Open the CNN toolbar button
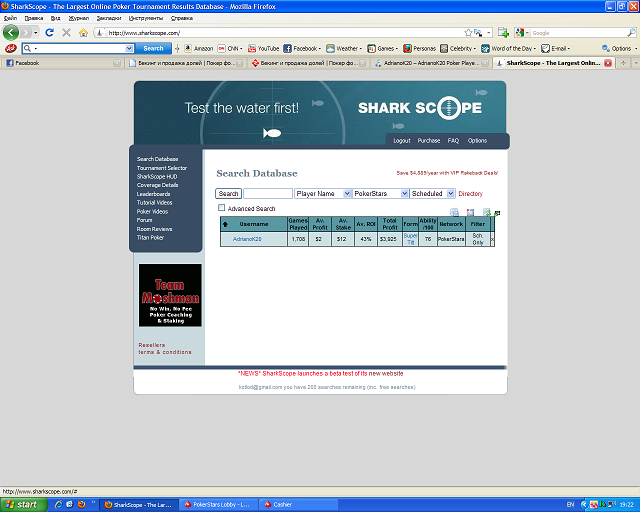Image resolution: width=640 pixels, height=512 pixels. (x=230, y=49)
